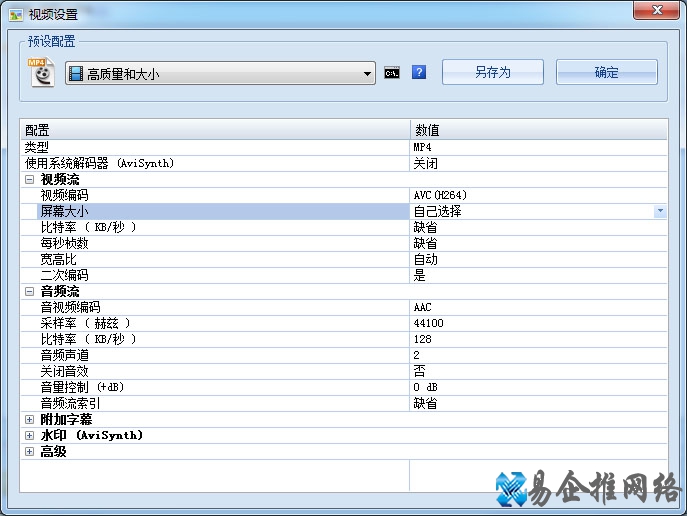Collapse the 视频流 section
Image resolution: width=687 pixels, height=516 pixels.
(x=29, y=179)
